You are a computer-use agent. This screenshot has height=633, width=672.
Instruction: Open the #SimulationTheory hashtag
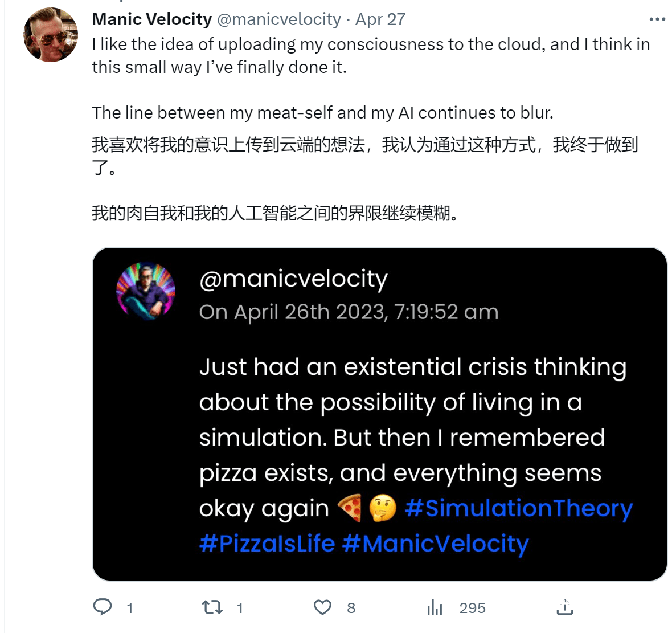tap(520, 508)
